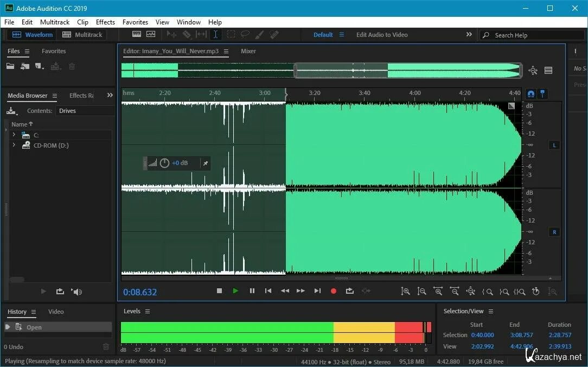Select the Spectral Frequency Display icon

point(137,34)
